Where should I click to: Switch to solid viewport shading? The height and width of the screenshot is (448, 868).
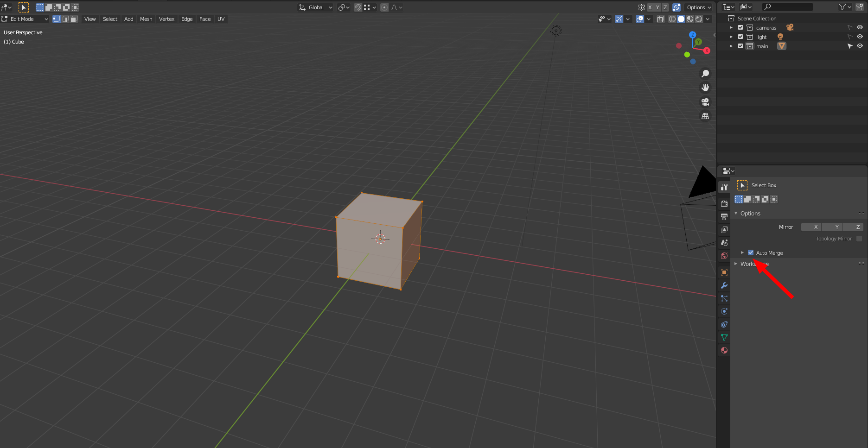(681, 19)
